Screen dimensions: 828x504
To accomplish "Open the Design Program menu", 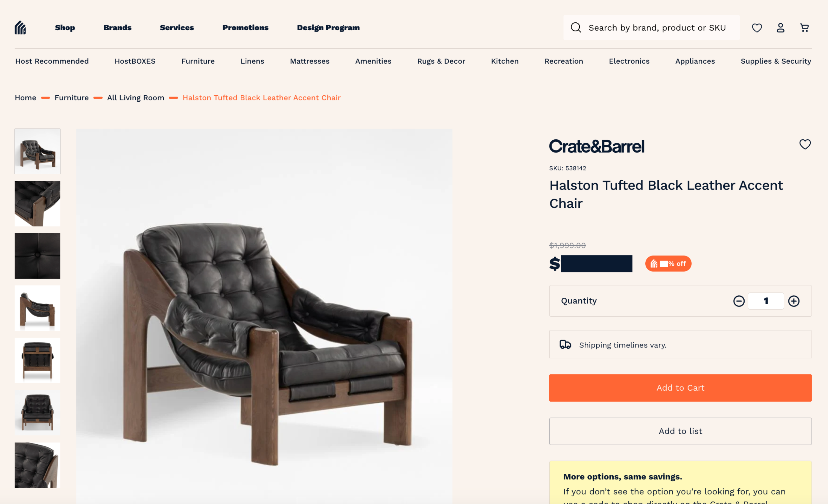I will [x=328, y=28].
